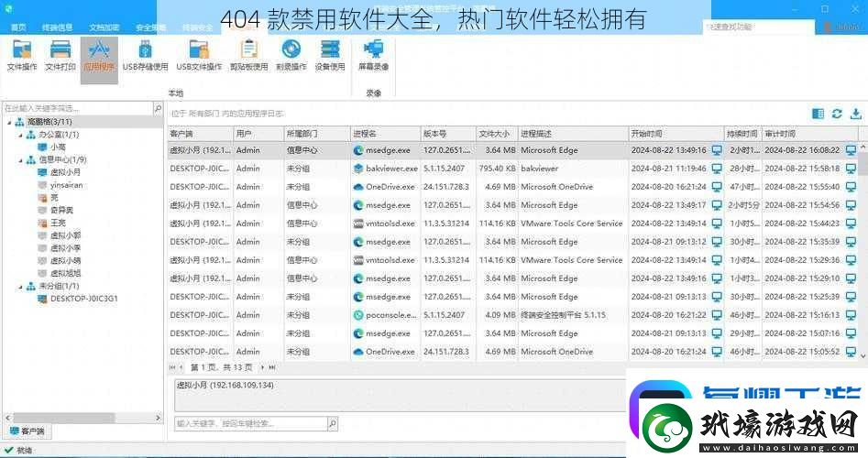Open the 文件打印 print log
868x458 pixels.
[60, 55]
